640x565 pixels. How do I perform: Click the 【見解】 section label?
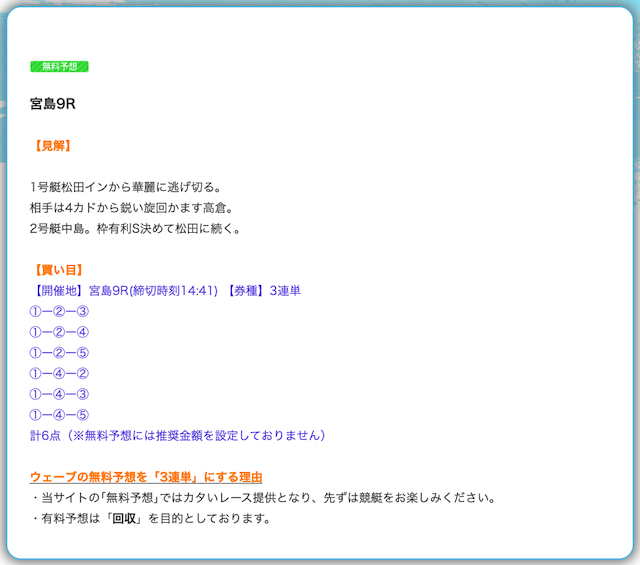[53, 146]
